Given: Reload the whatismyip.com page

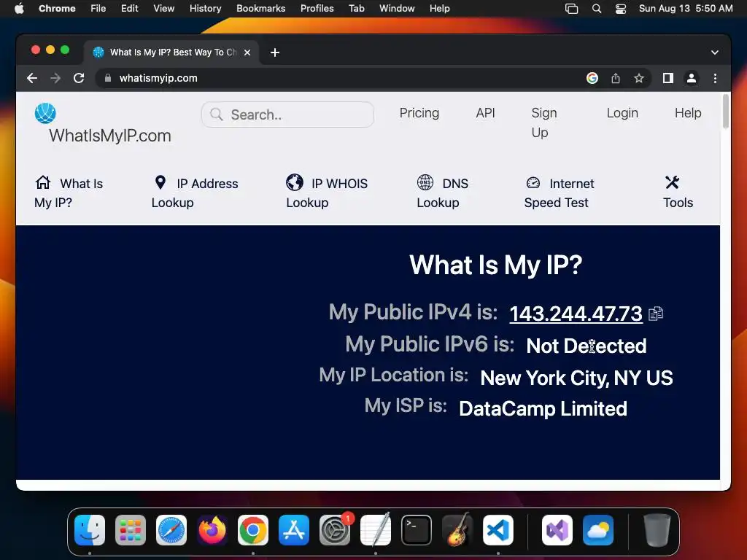Looking at the screenshot, I should point(79,78).
